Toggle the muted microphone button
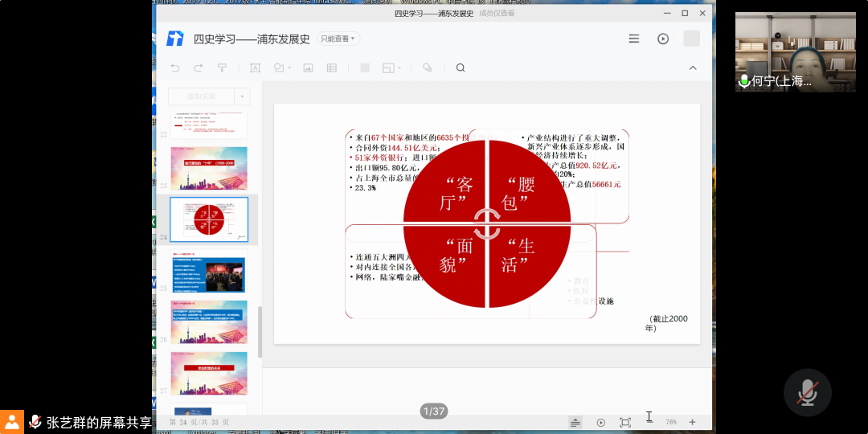Viewport: 868px width, 434px height. click(807, 393)
